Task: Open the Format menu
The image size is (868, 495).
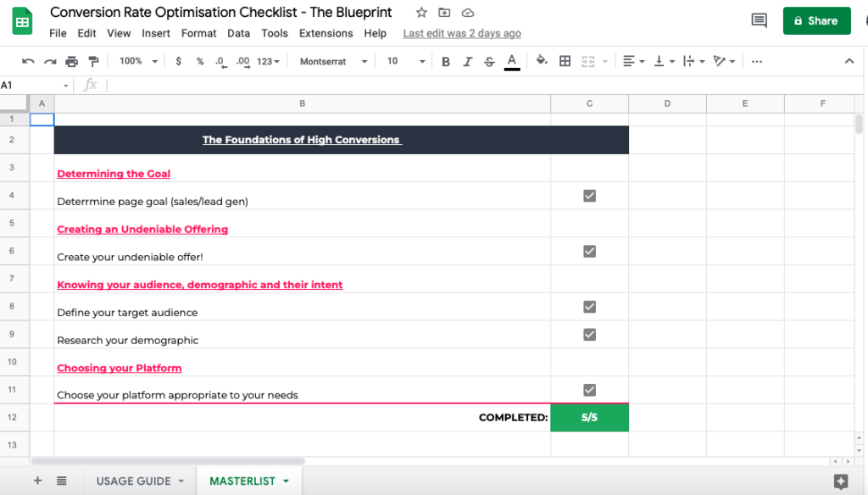Action: 198,33
